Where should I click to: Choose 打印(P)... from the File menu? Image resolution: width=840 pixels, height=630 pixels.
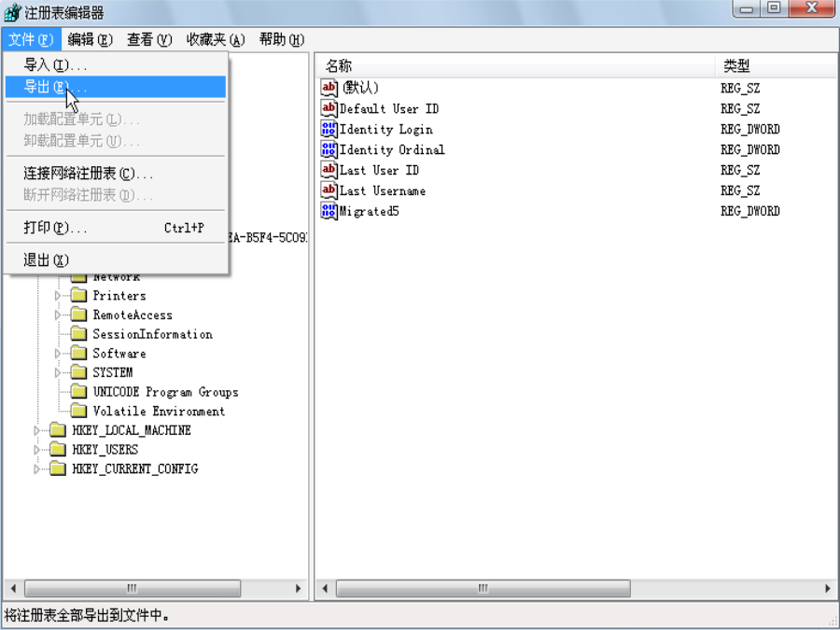click(116, 228)
